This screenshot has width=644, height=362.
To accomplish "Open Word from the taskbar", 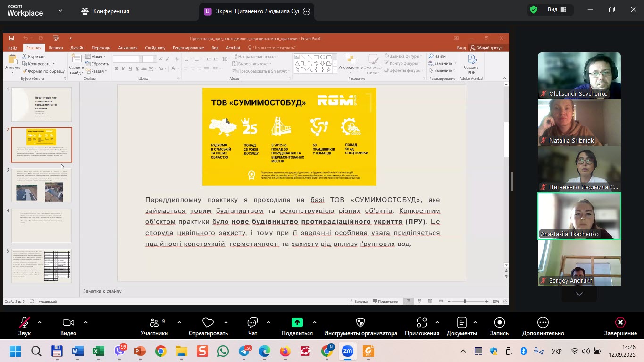I will [77, 352].
